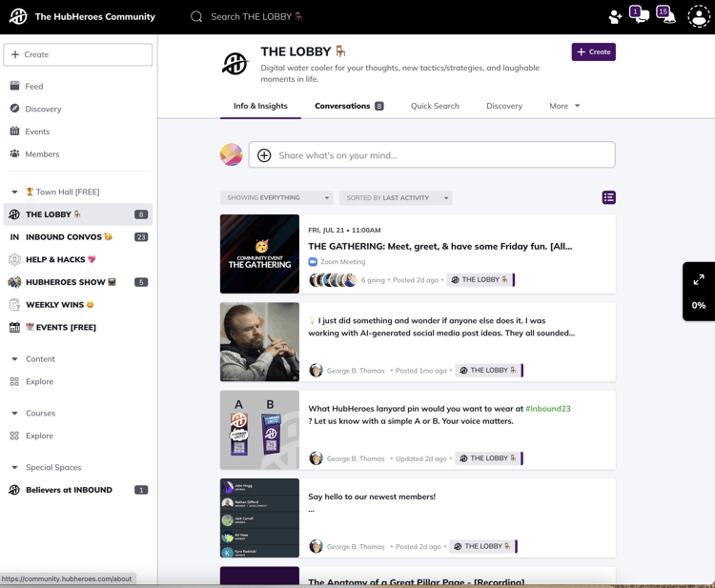Open the invite members icon in the top bar

[x=615, y=17]
